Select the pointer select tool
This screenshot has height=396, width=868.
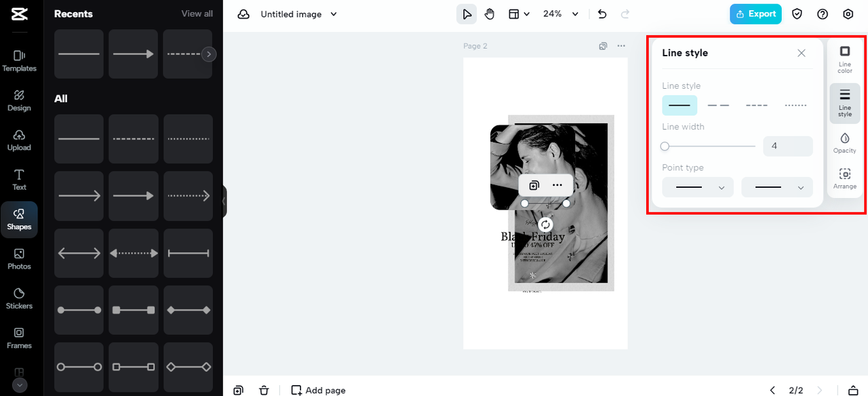(467, 14)
